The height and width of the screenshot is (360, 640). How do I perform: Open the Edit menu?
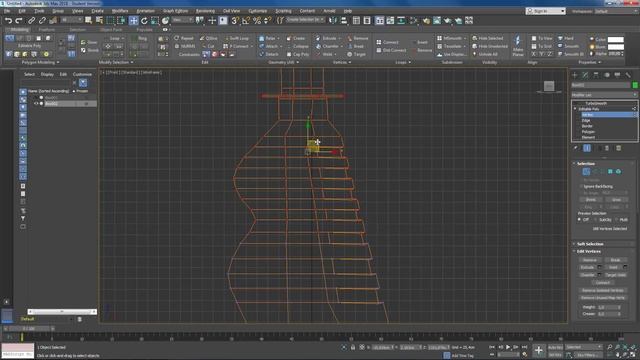pos(22,11)
